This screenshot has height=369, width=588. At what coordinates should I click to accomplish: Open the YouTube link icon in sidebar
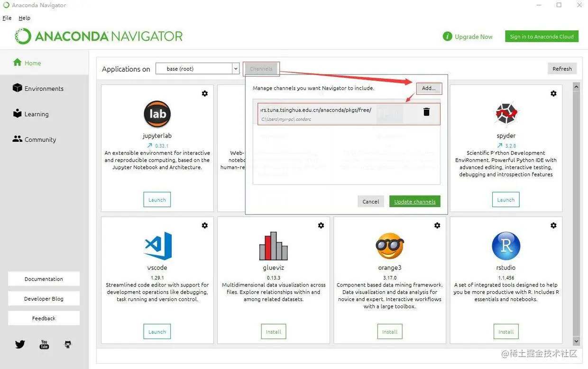[44, 344]
